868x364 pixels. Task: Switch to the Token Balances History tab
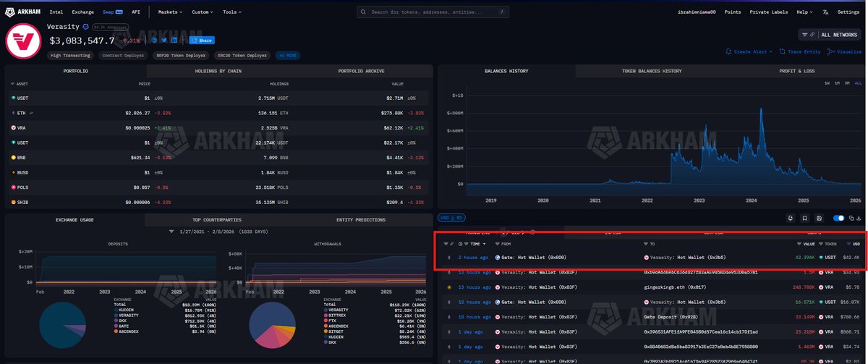point(651,71)
